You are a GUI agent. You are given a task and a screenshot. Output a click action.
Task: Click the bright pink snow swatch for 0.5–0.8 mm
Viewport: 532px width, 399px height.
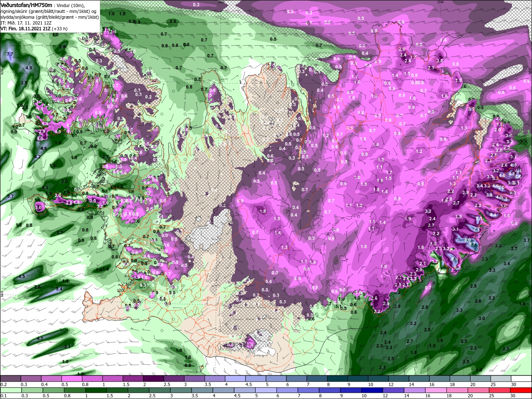pos(71,378)
